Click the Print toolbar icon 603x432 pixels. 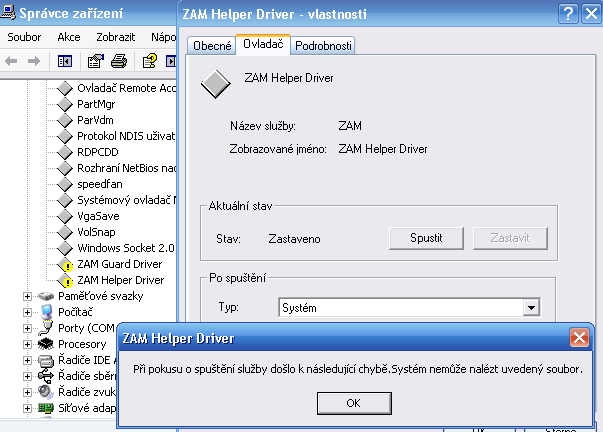[119, 61]
